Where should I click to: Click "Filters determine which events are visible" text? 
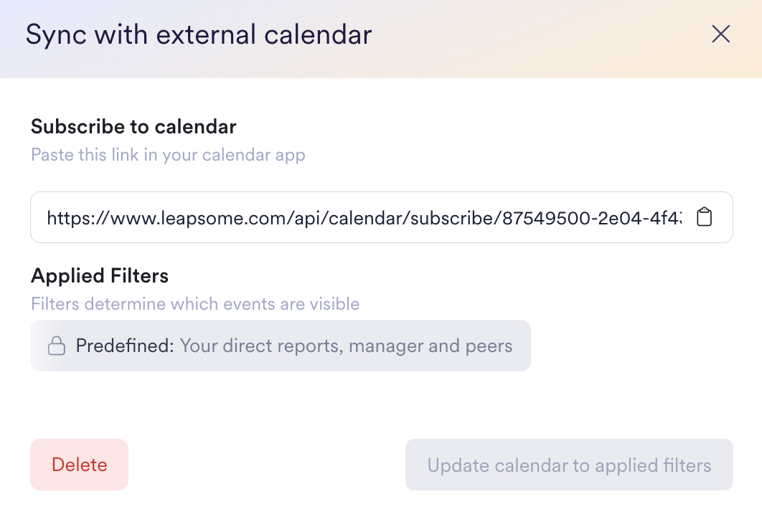pos(195,304)
